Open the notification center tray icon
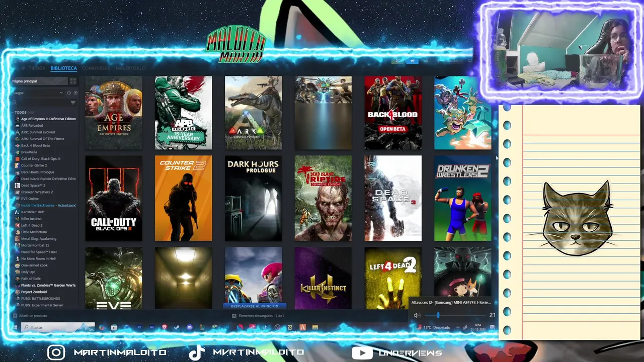This screenshot has width=644, height=362. coord(492,327)
